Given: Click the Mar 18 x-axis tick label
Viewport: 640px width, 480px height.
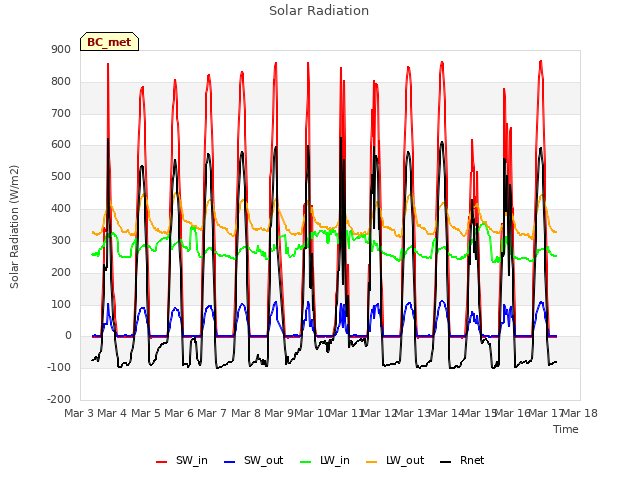Looking at the screenshot, I should (x=580, y=413).
